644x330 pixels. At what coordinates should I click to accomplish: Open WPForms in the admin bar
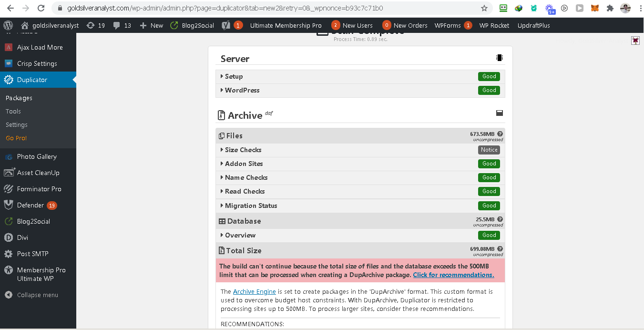[453, 25]
